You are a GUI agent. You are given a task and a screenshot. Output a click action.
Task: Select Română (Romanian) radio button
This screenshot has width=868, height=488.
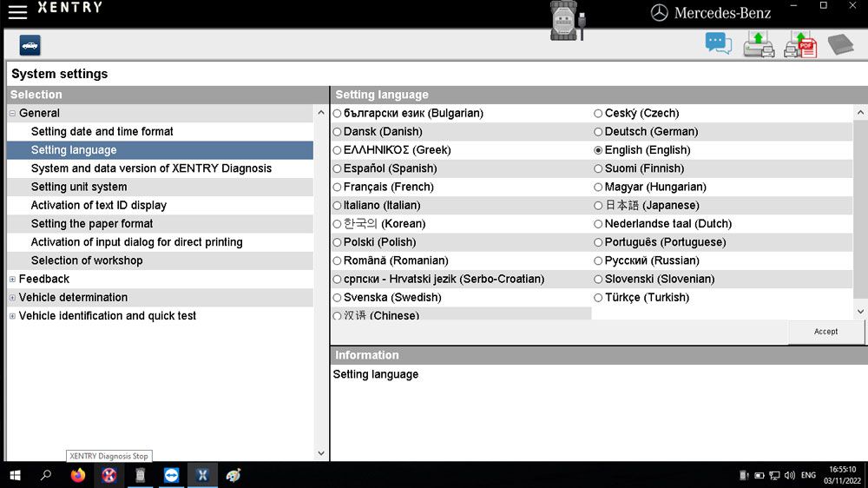(337, 260)
